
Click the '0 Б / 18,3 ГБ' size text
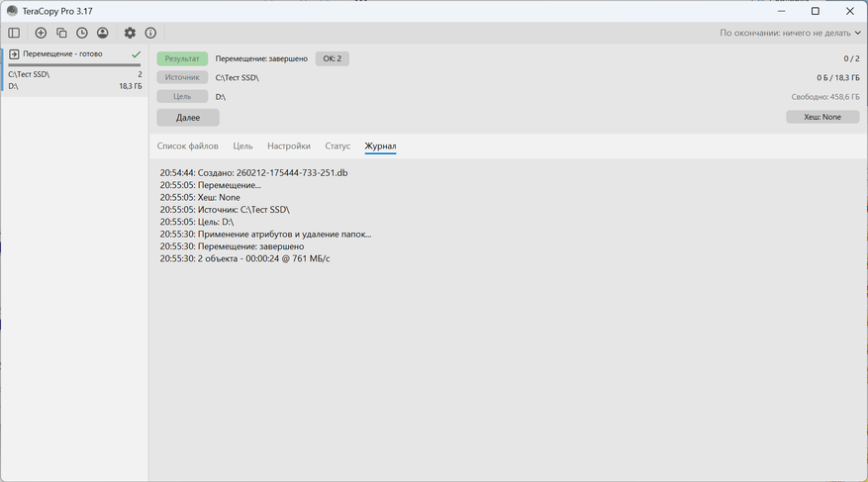point(838,78)
